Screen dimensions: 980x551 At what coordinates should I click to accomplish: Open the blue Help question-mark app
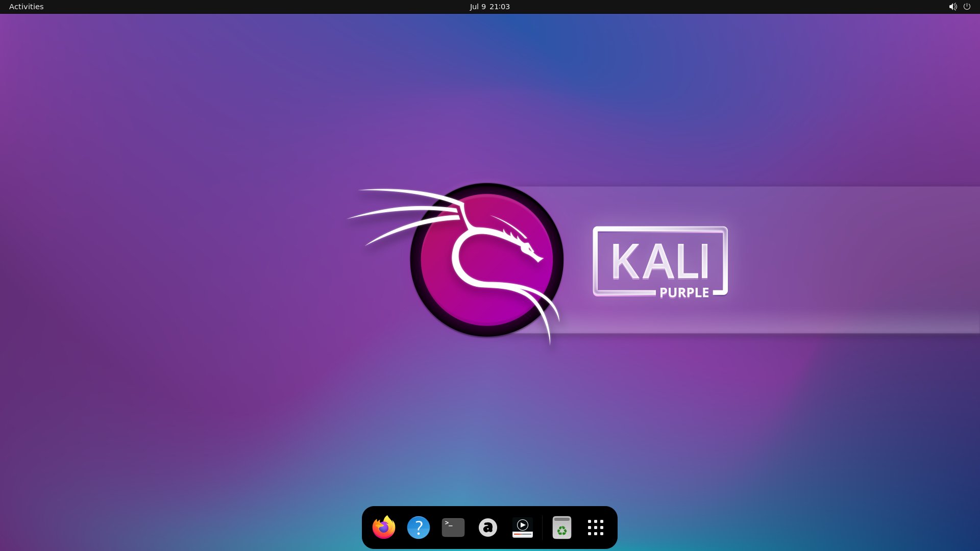419,528
